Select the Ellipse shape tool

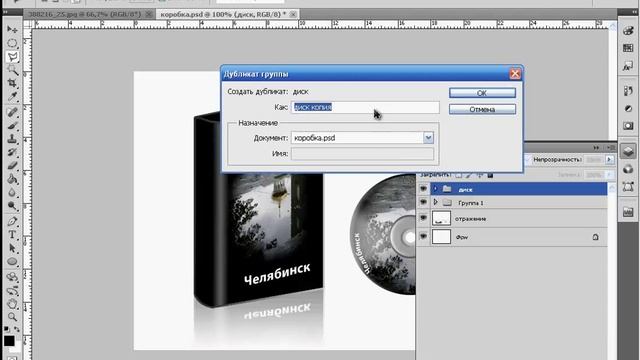[x=12, y=262]
